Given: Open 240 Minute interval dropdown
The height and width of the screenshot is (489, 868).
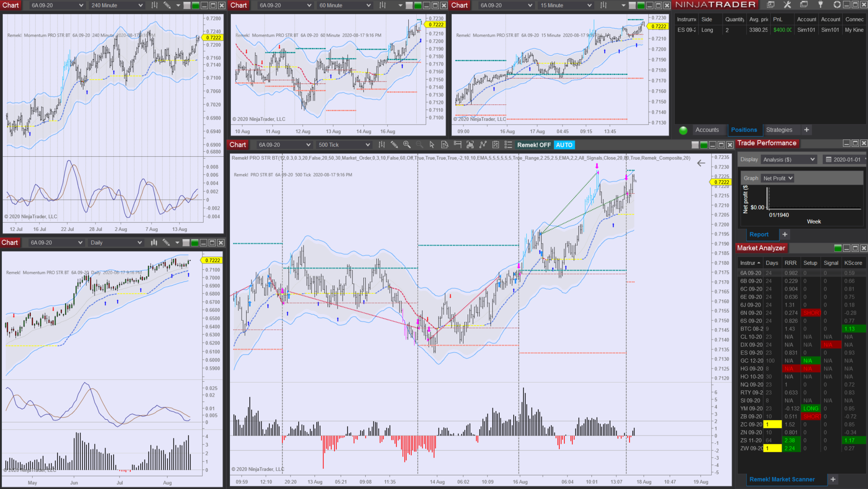Looking at the screenshot, I should [x=117, y=5].
